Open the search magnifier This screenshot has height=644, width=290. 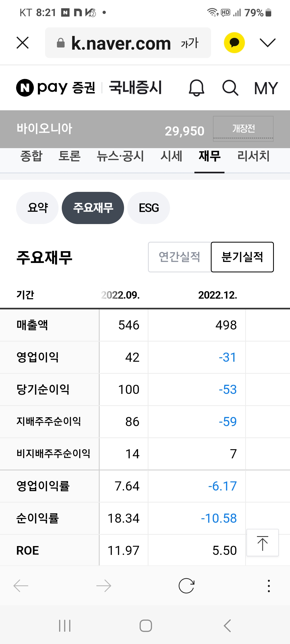(x=230, y=88)
